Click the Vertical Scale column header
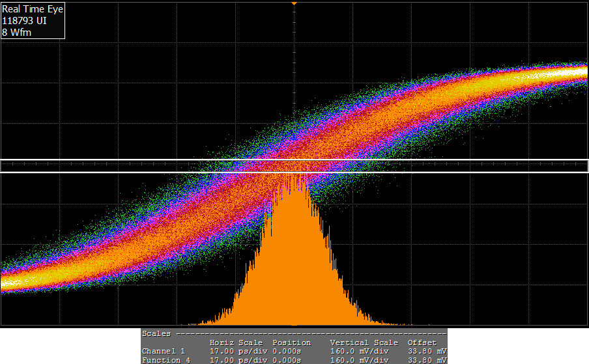 (364, 343)
